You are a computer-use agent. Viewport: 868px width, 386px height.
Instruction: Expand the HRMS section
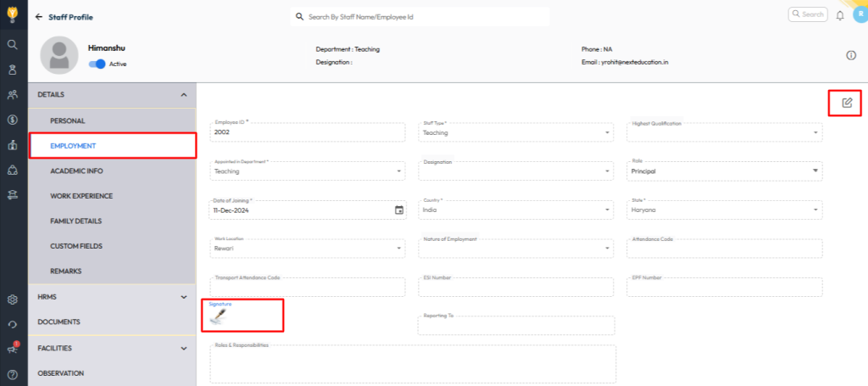pyautogui.click(x=184, y=297)
